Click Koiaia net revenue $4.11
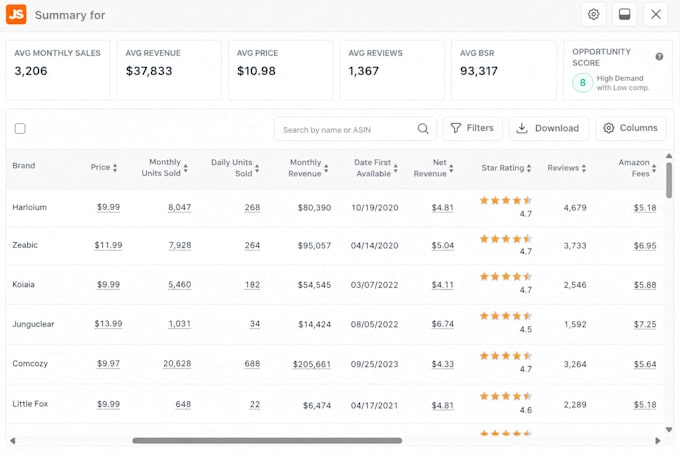This screenshot has width=680, height=453. click(x=443, y=285)
